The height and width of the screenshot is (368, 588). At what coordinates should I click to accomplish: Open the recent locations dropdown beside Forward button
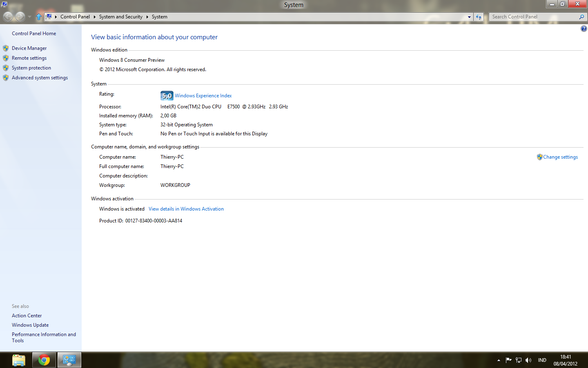(x=29, y=17)
